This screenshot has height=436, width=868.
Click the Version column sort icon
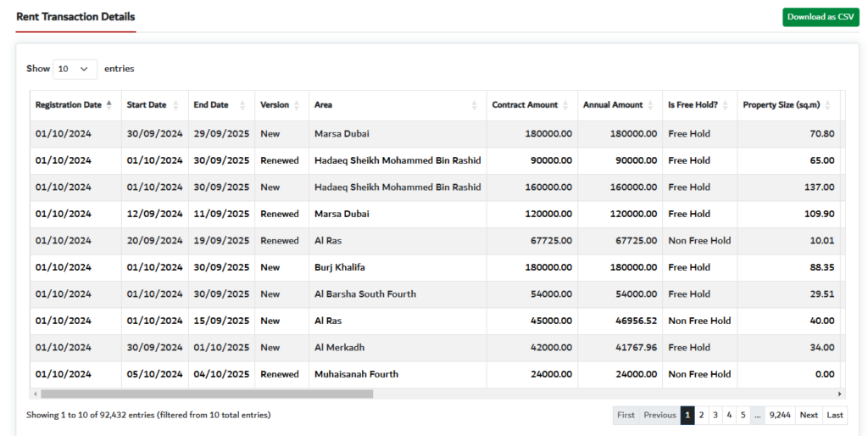296,105
